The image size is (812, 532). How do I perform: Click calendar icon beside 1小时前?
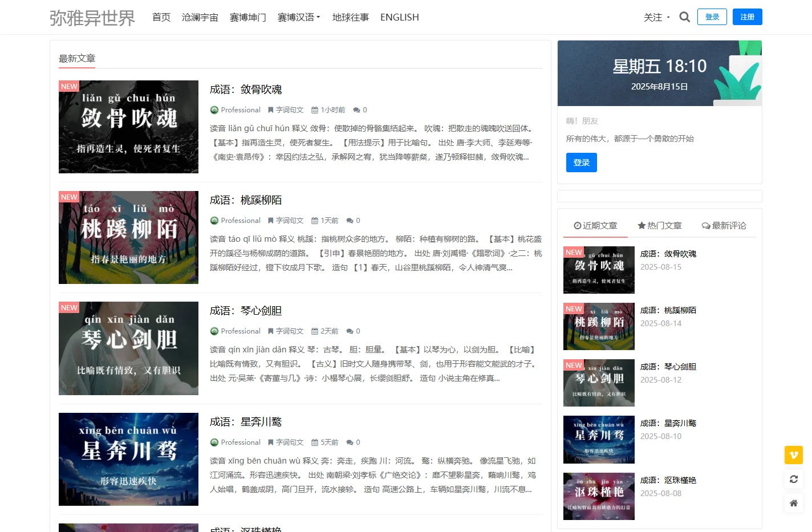(x=315, y=110)
